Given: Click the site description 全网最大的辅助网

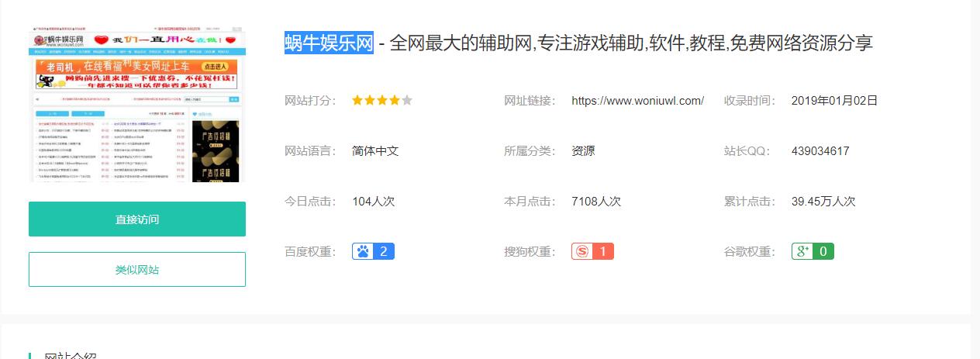Looking at the screenshot, I should [462, 43].
